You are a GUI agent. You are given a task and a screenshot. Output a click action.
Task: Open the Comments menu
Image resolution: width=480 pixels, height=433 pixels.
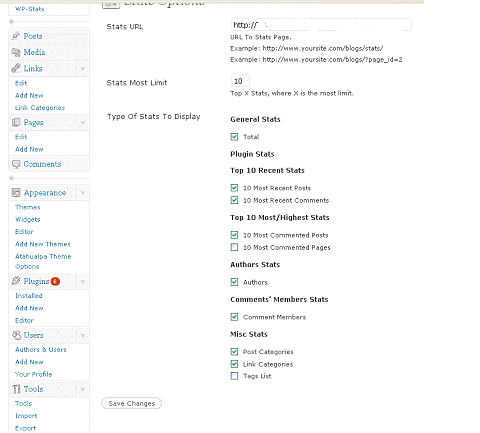point(42,164)
